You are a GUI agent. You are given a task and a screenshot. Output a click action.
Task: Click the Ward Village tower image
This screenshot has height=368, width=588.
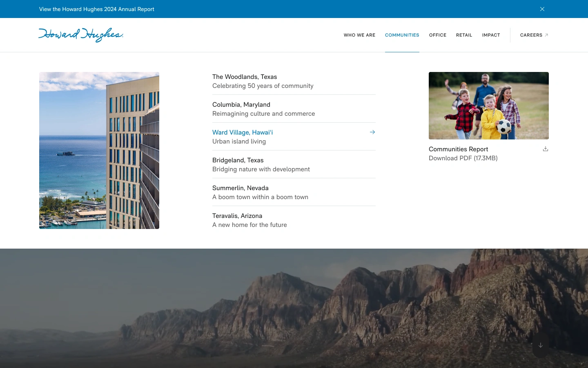(x=99, y=150)
